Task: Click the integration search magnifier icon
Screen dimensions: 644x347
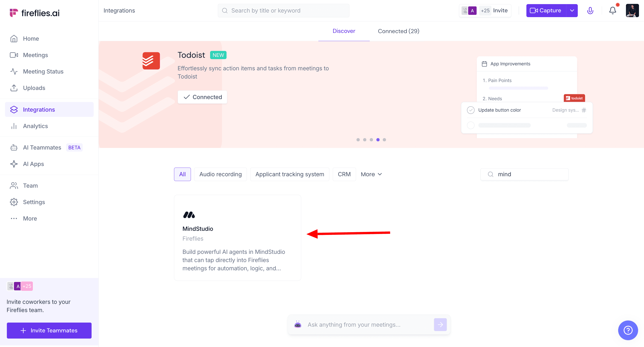Action: (491, 174)
